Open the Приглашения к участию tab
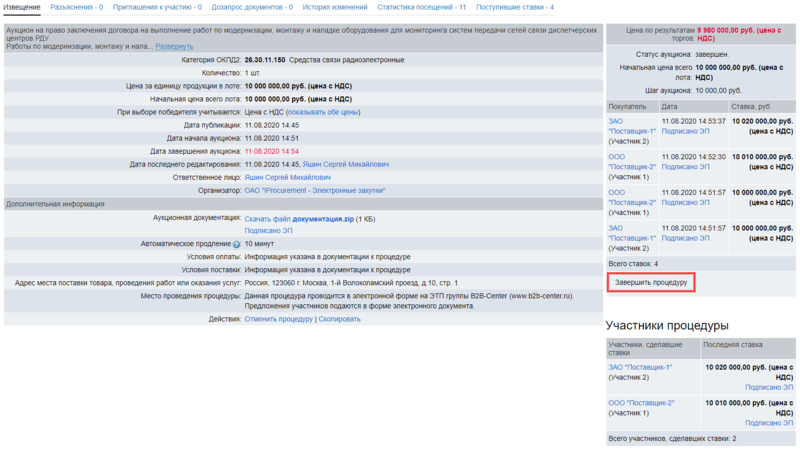This screenshot has width=800, height=450. click(157, 7)
